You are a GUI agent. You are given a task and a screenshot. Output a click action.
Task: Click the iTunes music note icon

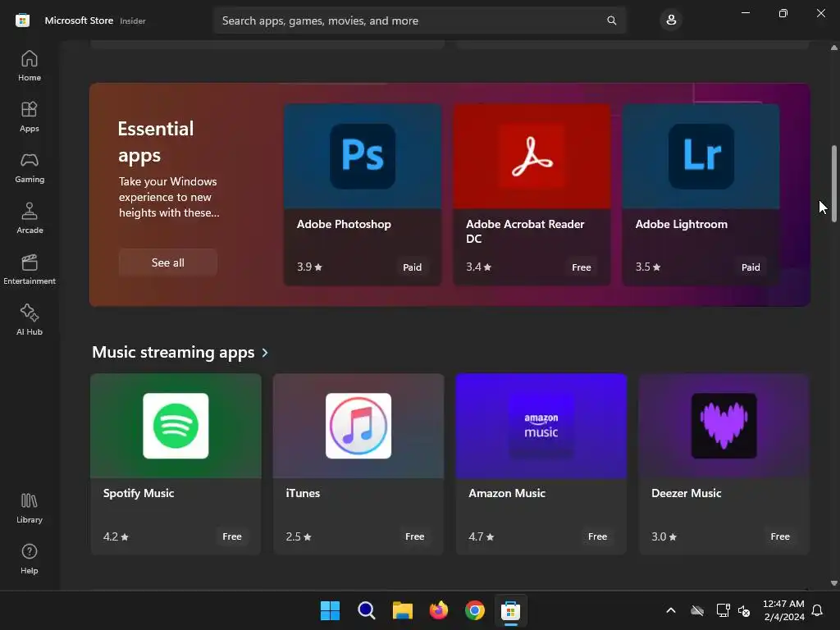[358, 426]
